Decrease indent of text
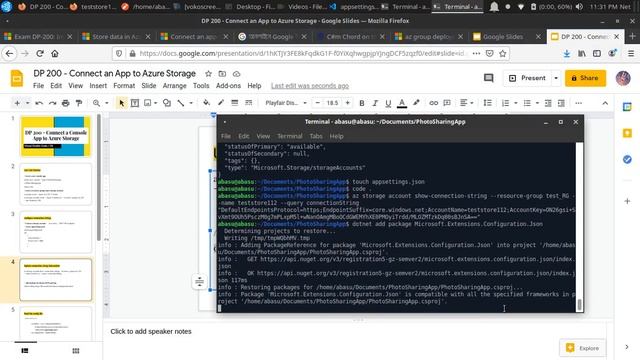The width and height of the screenshot is (640, 360). tap(548, 103)
